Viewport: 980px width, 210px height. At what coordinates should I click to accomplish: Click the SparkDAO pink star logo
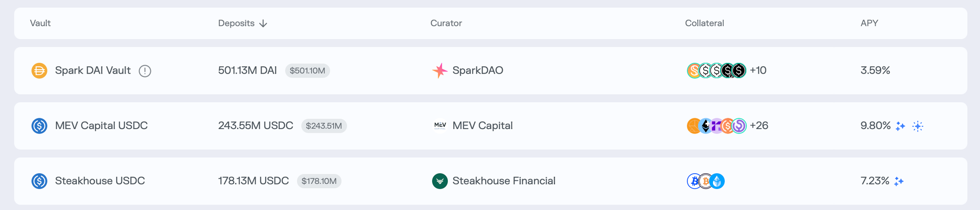(440, 71)
